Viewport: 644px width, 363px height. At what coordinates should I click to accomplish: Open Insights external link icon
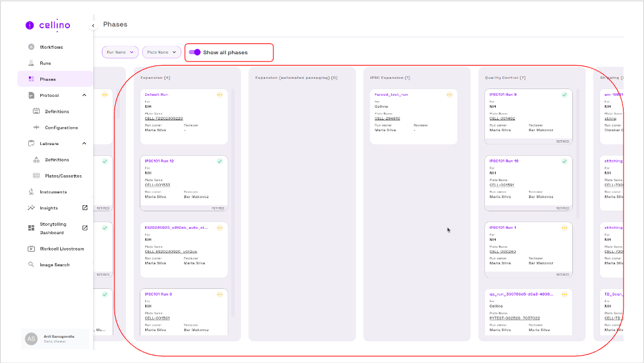(x=85, y=208)
